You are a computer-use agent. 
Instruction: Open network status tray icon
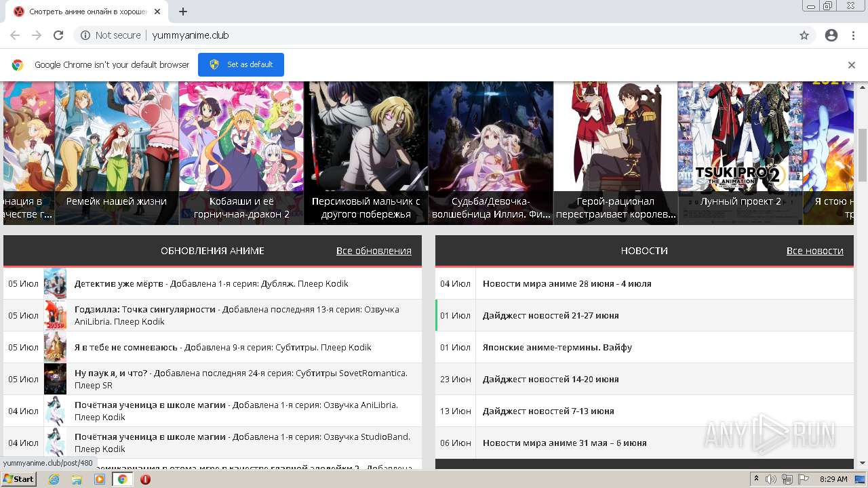point(787,479)
